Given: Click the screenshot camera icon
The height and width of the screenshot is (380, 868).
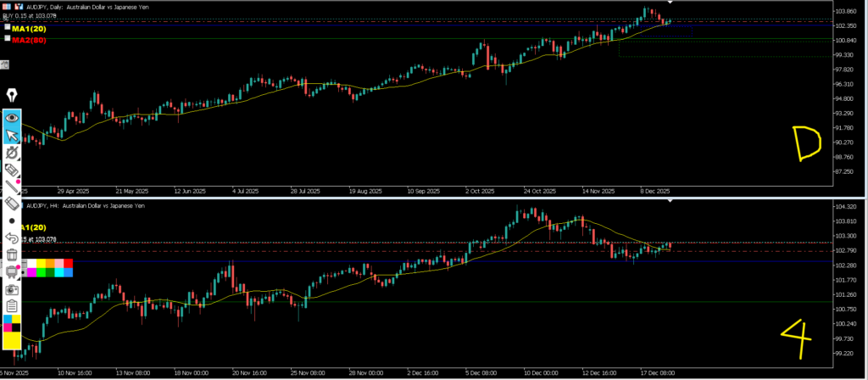Looking at the screenshot, I should tap(13, 289).
